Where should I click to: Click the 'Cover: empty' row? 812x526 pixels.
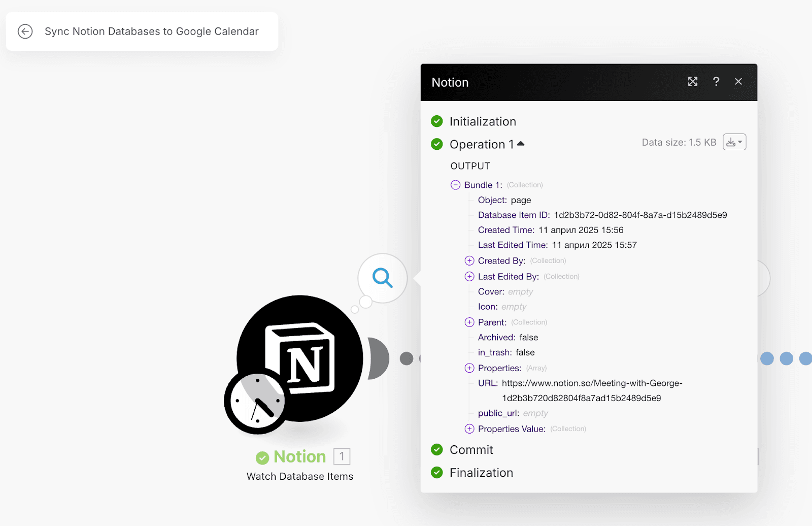click(x=505, y=291)
